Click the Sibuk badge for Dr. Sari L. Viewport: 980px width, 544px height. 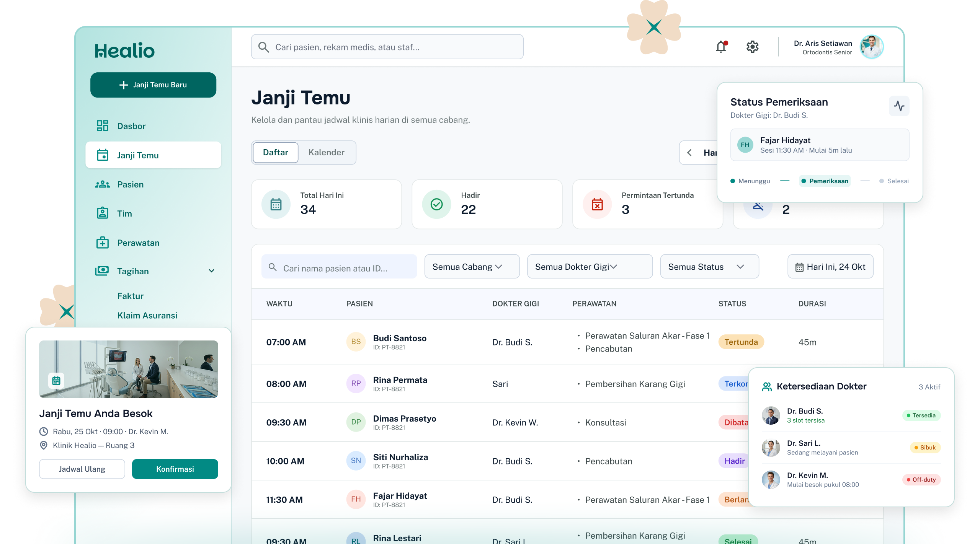[925, 448]
